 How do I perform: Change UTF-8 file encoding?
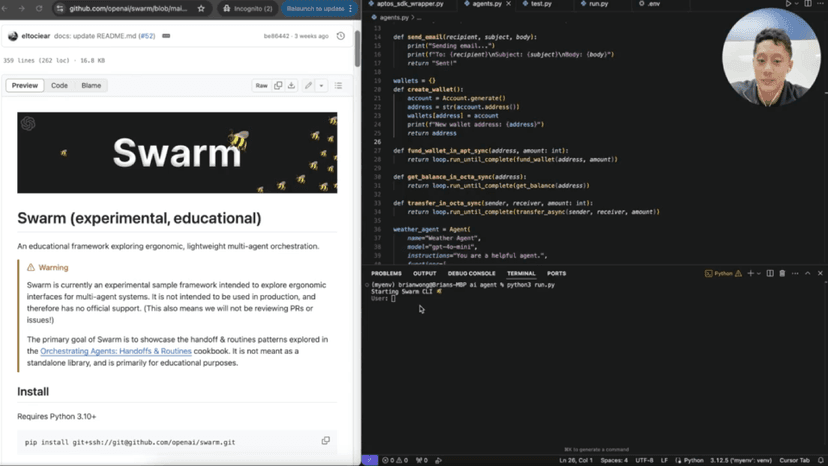tap(644, 461)
